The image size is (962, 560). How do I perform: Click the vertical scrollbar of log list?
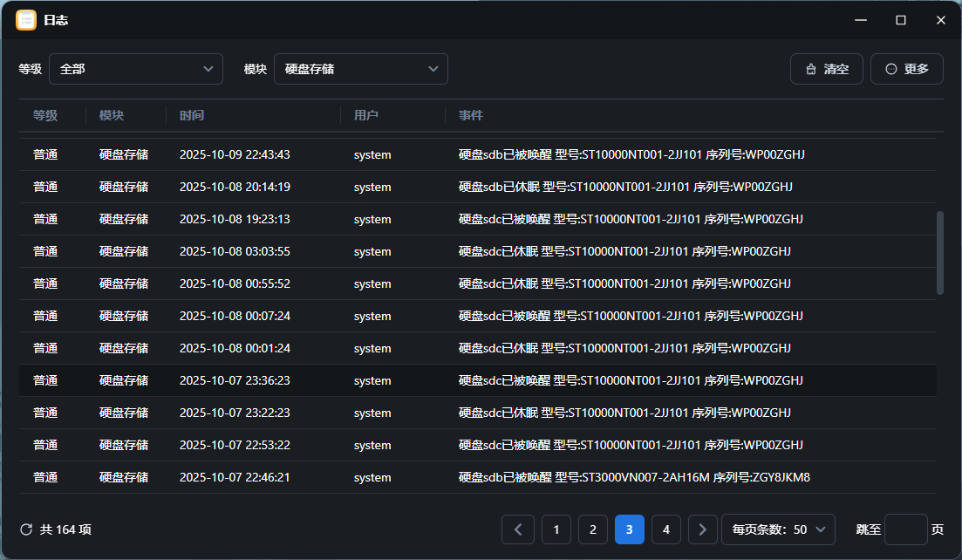[939, 253]
